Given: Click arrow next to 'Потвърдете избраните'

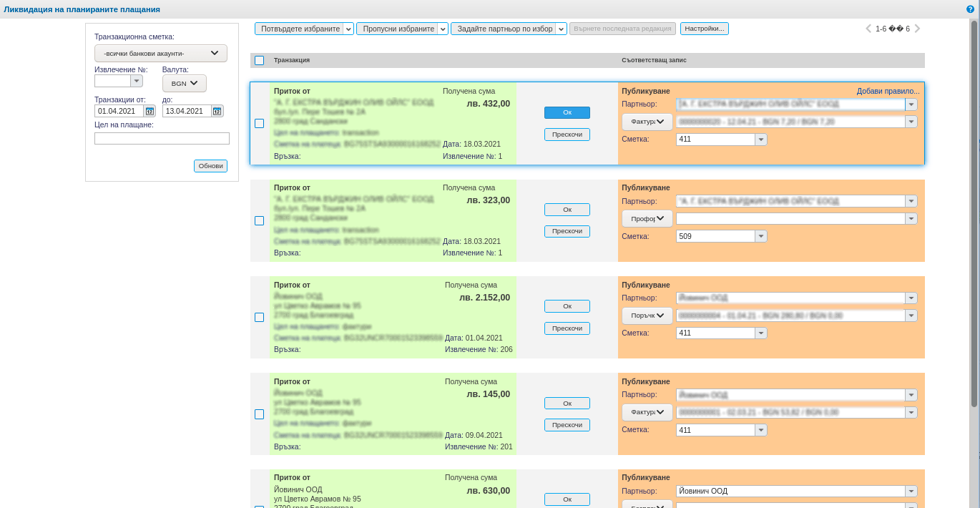Looking at the screenshot, I should click(348, 29).
